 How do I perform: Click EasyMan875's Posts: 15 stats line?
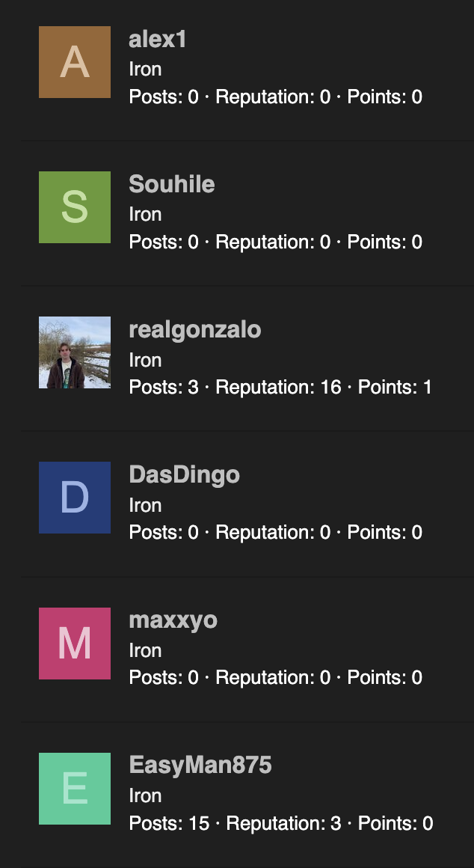pyautogui.click(x=169, y=823)
